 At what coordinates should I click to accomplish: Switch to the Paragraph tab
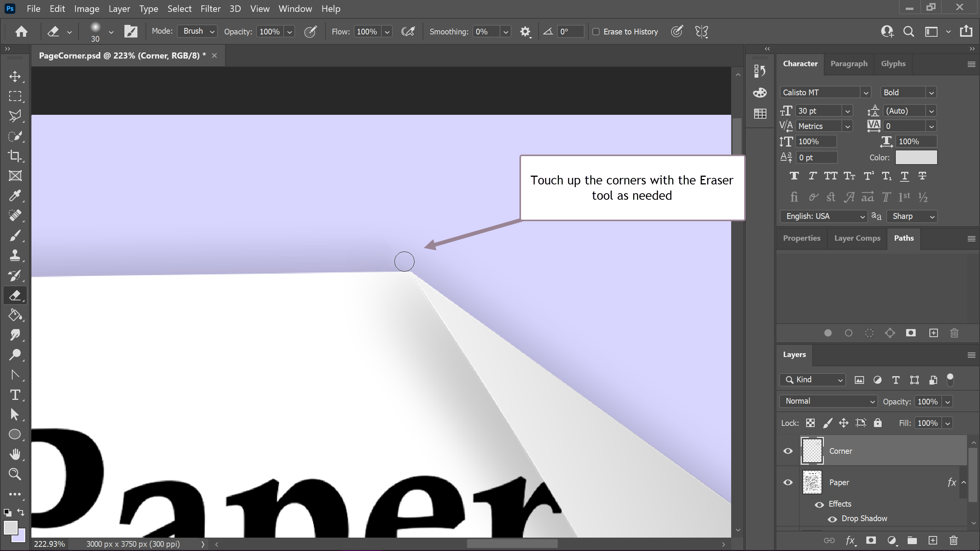click(x=849, y=64)
